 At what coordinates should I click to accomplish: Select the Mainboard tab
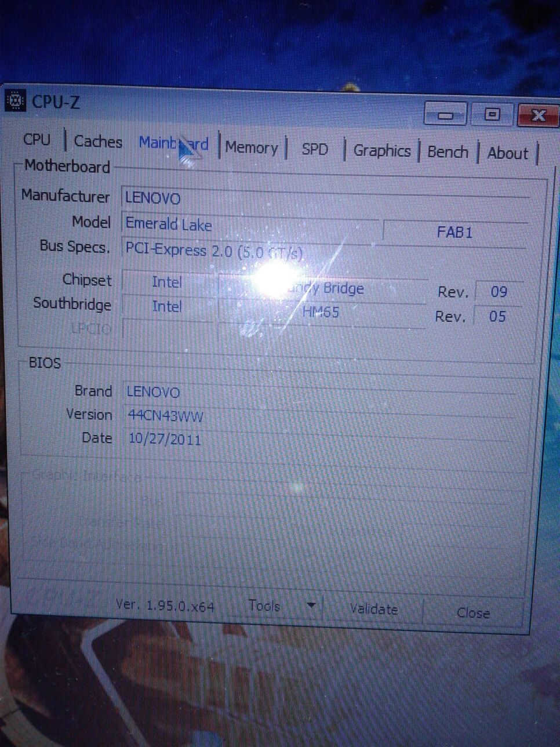point(173,143)
